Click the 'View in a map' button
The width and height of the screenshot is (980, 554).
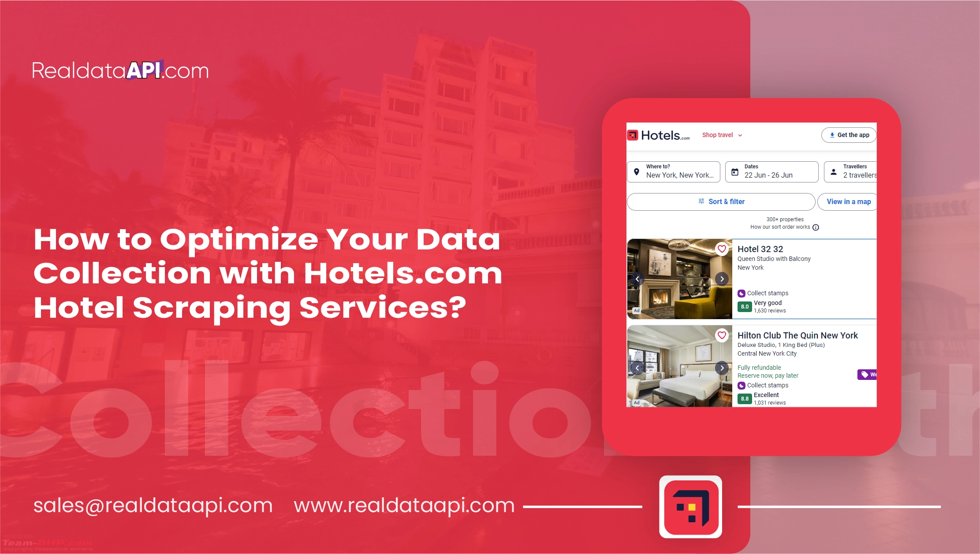(850, 201)
